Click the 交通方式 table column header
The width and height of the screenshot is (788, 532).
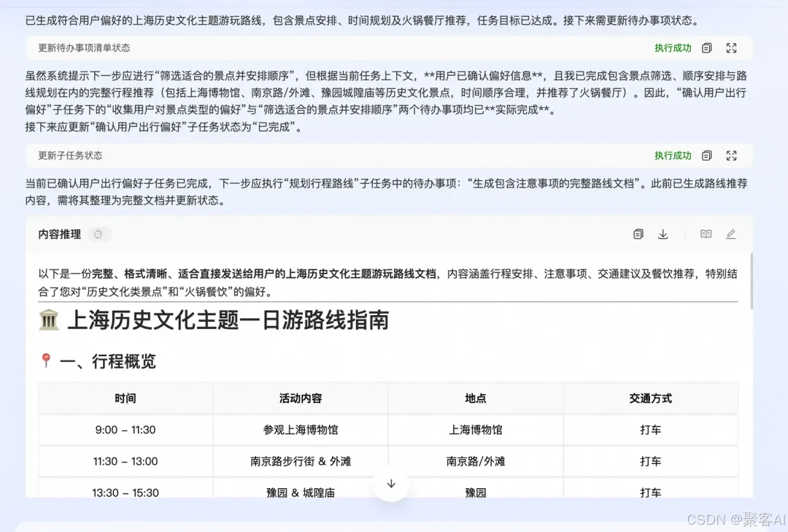click(650, 398)
